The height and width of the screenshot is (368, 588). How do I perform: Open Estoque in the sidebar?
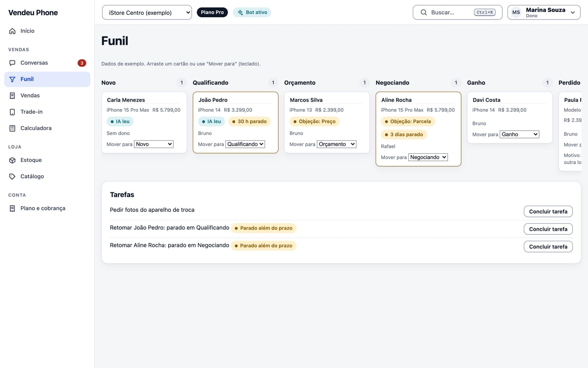point(47,160)
